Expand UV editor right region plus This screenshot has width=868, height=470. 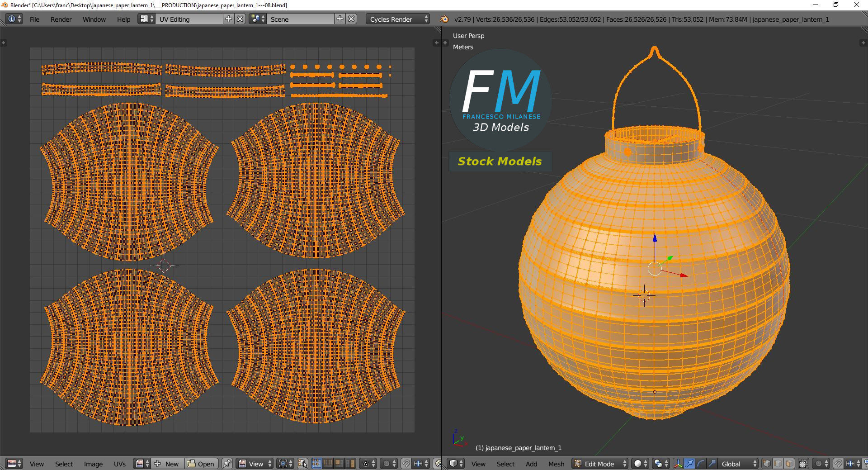click(x=436, y=43)
